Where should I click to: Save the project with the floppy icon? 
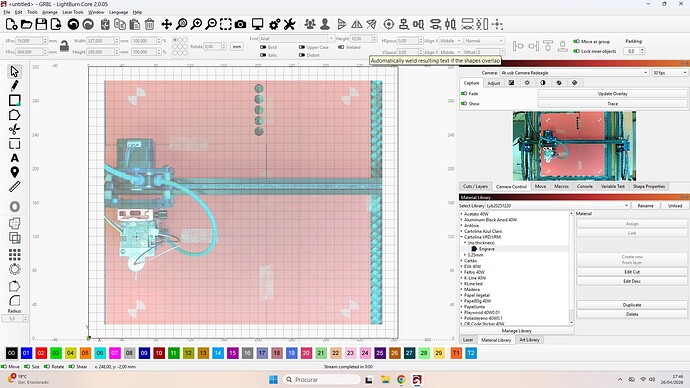[41, 24]
